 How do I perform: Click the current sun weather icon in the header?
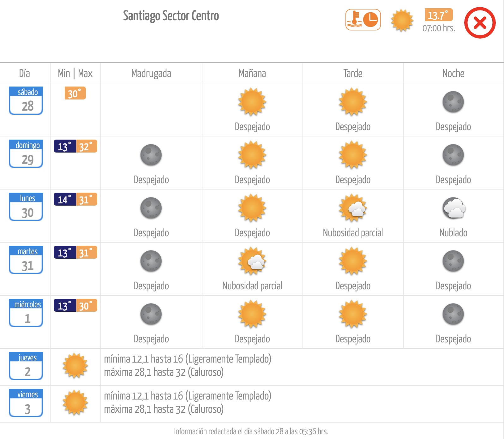point(402,21)
